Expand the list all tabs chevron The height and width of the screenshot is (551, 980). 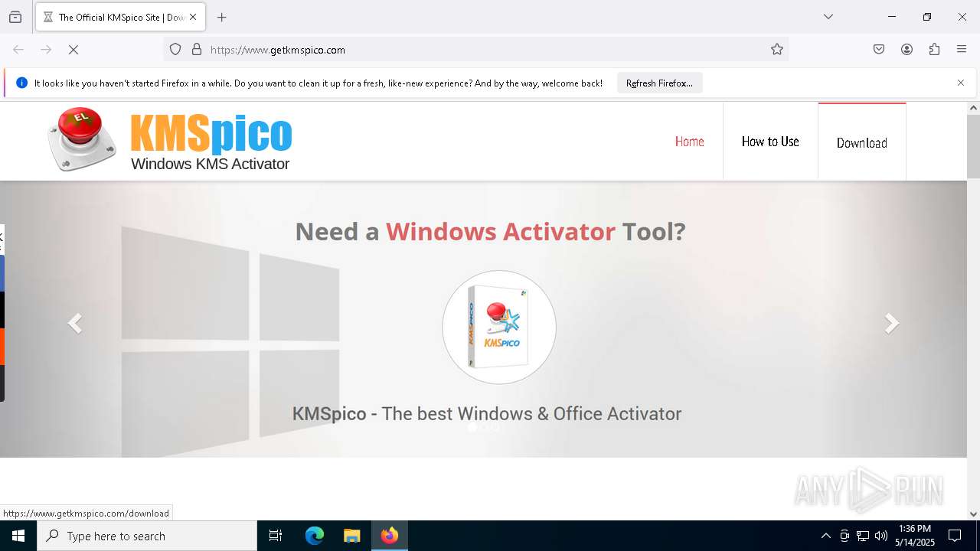point(828,17)
